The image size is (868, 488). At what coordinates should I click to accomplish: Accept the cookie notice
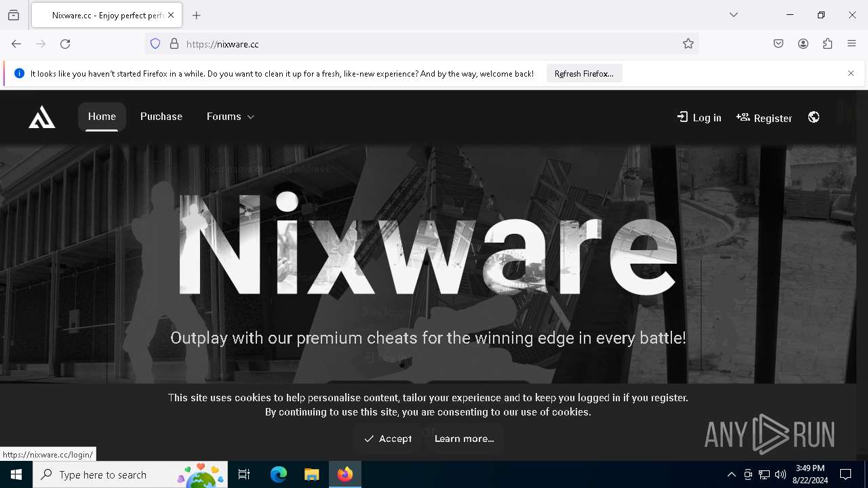[387, 439]
